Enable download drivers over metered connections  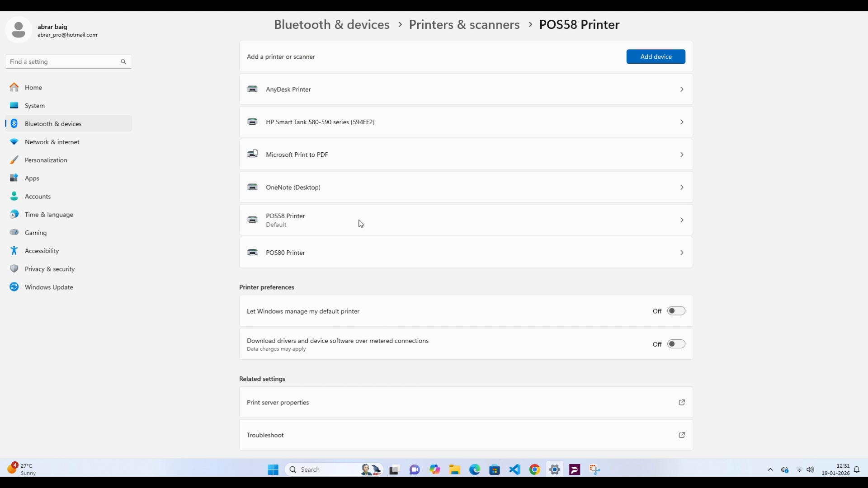click(676, 344)
